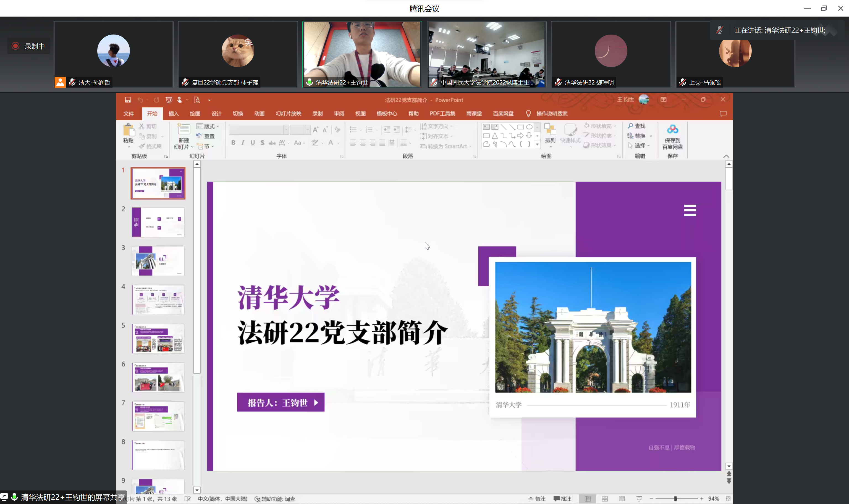Switch to Slide Sorter view
This screenshot has width=849, height=504.
[605, 499]
